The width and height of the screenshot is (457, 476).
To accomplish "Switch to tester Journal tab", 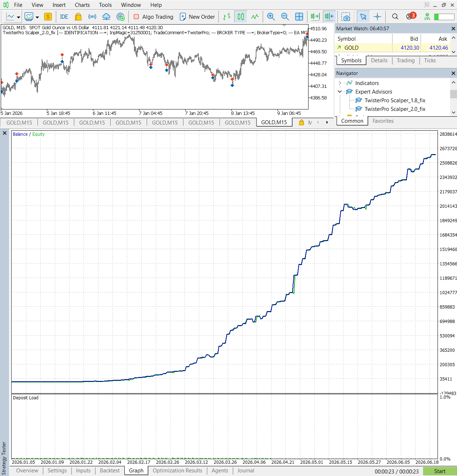I will [246, 471].
